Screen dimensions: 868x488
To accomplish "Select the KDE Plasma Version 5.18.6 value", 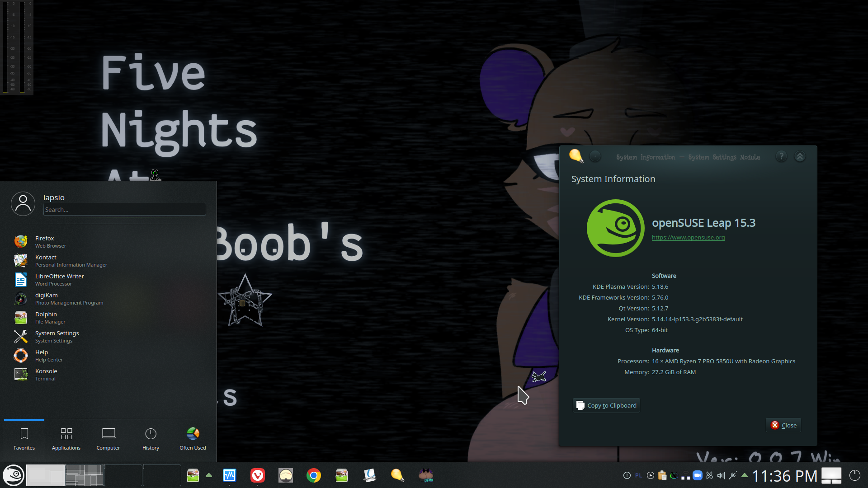I will tap(660, 287).
